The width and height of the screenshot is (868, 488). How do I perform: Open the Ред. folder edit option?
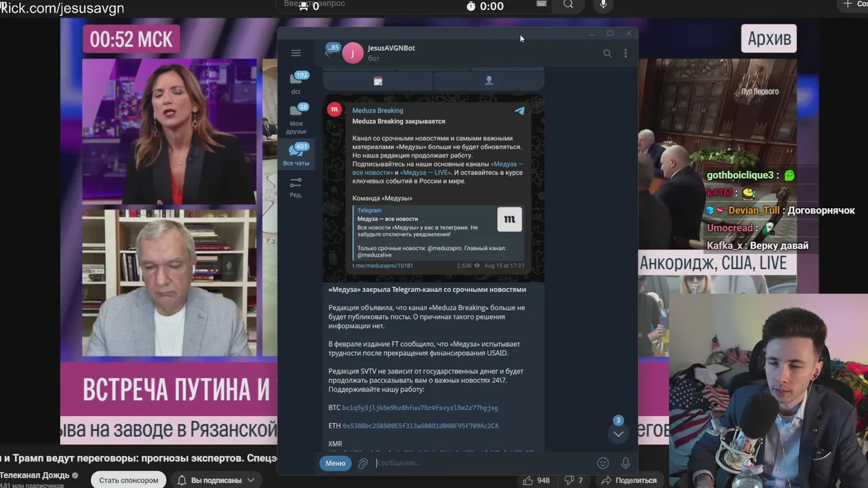tap(296, 188)
